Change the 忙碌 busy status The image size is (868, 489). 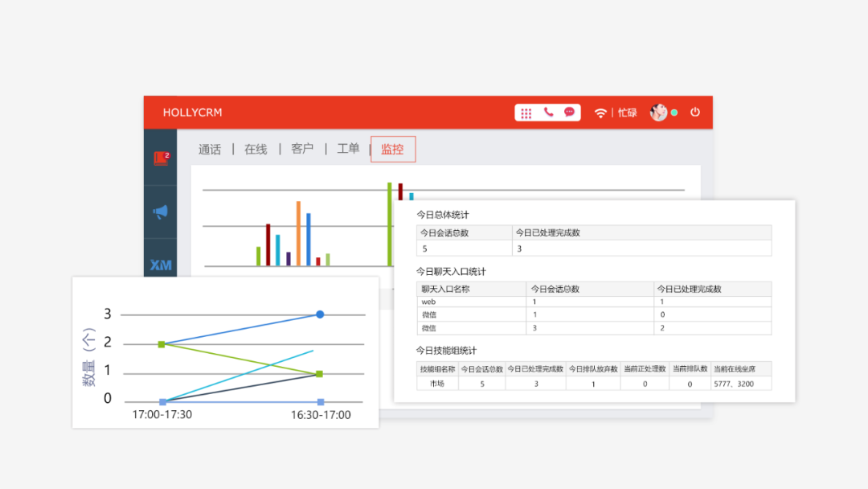[627, 113]
